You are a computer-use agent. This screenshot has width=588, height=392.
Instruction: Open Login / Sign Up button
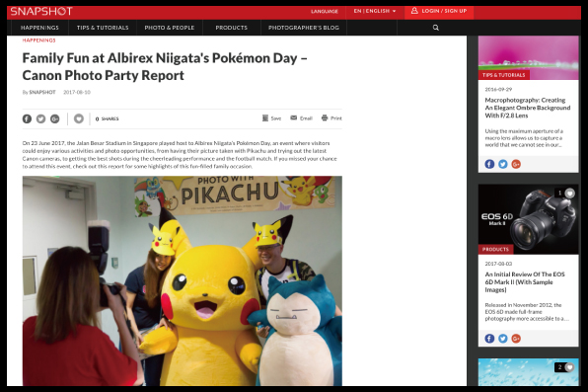click(x=439, y=11)
